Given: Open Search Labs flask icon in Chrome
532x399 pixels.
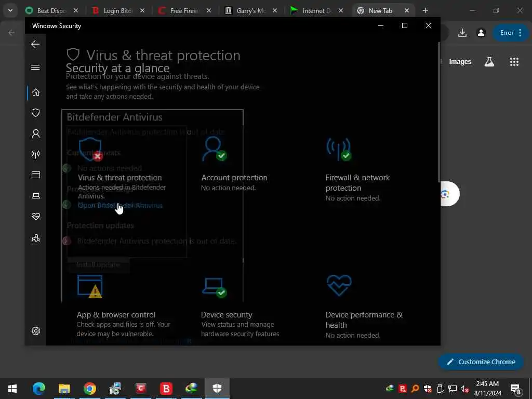Looking at the screenshot, I should coord(489,62).
